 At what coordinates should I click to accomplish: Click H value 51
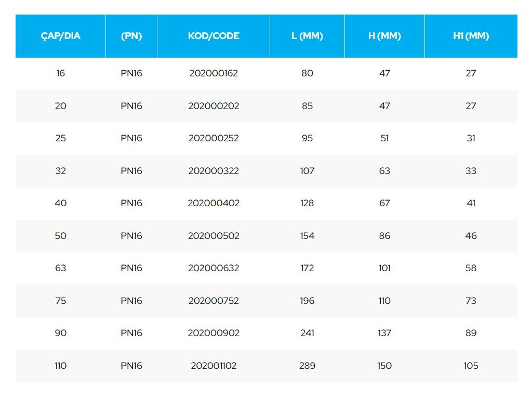[x=384, y=138]
